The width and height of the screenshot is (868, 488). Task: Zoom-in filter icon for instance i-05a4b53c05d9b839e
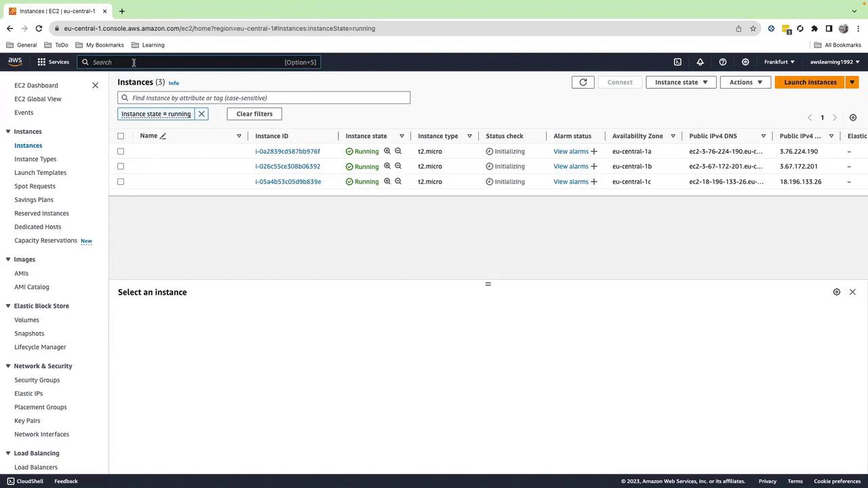click(387, 181)
